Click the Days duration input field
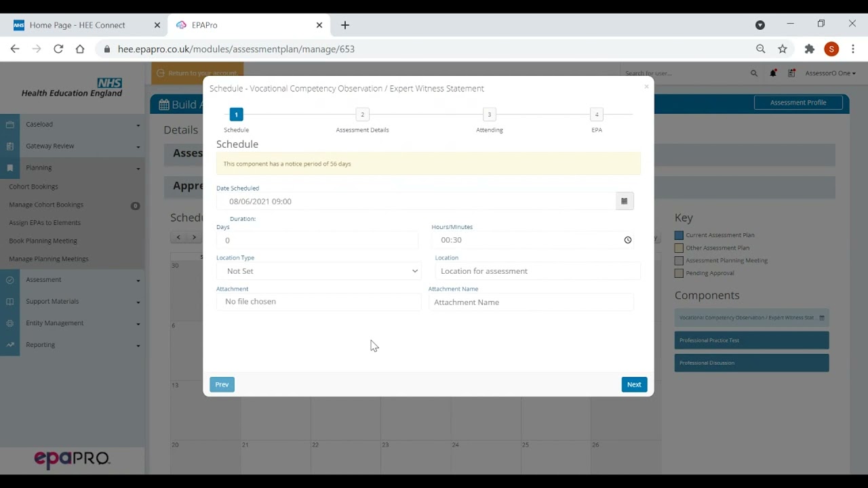 [x=317, y=240]
